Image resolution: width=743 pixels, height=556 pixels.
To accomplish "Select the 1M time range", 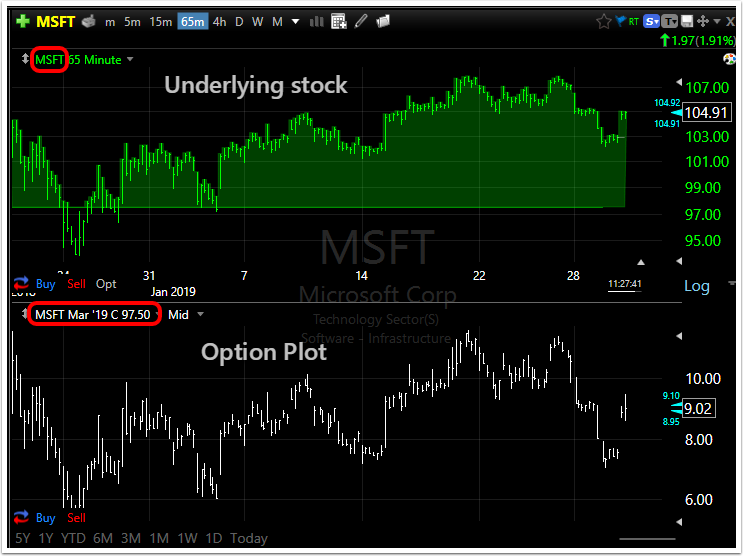I will 159,538.
